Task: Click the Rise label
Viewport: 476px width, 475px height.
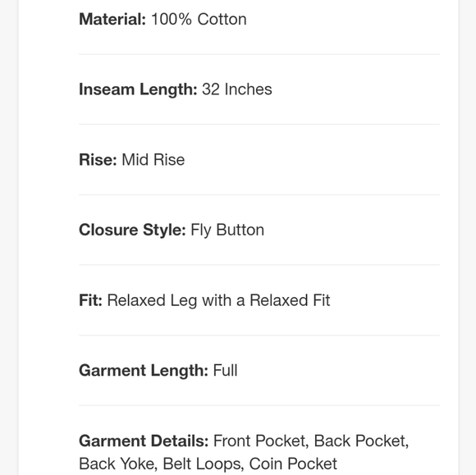Action: [98, 160]
